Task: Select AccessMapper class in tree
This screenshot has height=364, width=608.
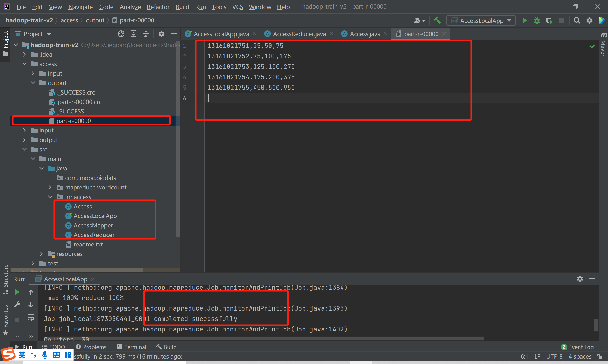Action: point(93,225)
